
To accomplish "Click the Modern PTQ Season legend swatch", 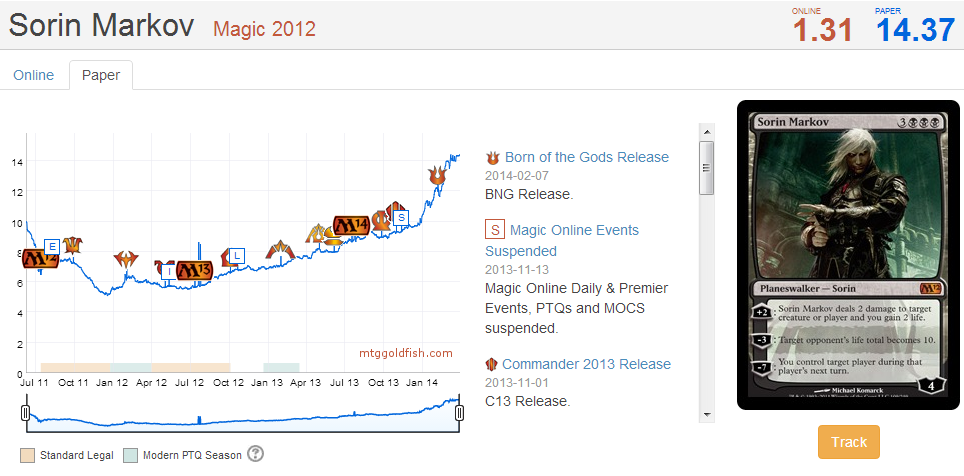I will [x=130, y=455].
